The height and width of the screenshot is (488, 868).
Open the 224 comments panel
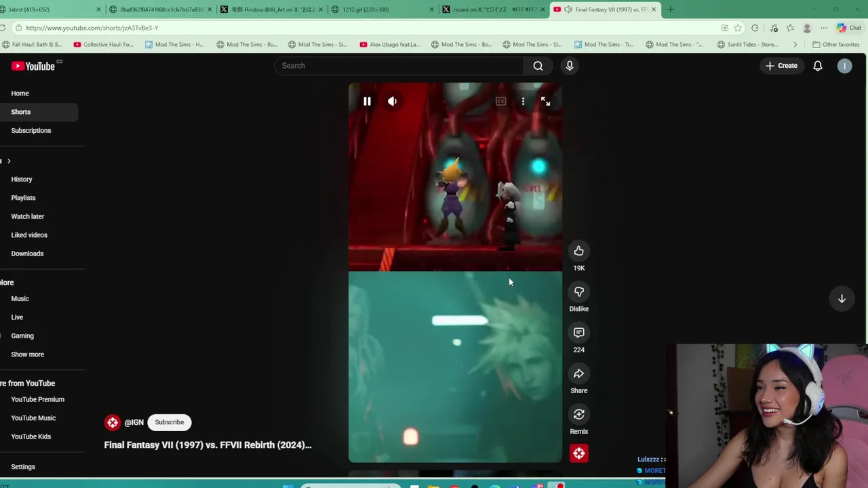pyautogui.click(x=578, y=333)
